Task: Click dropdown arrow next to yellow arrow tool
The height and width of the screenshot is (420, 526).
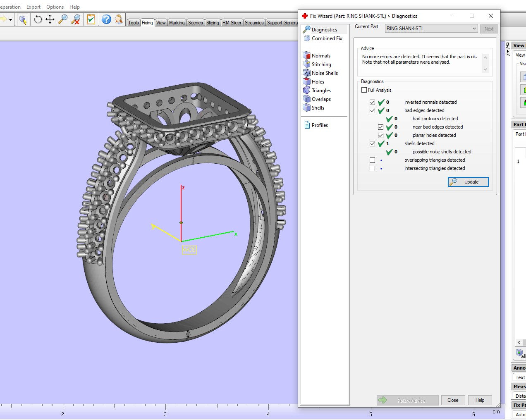Action: (10, 20)
